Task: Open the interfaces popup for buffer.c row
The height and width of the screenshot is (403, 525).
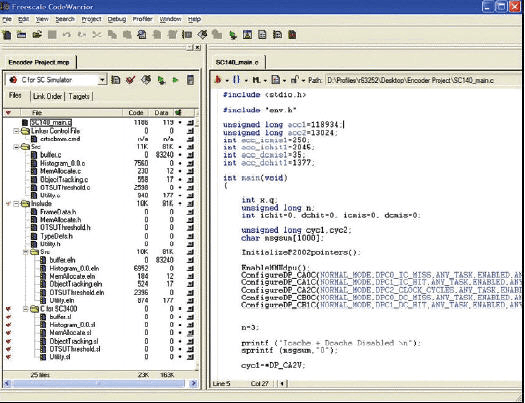Action: [x=191, y=155]
